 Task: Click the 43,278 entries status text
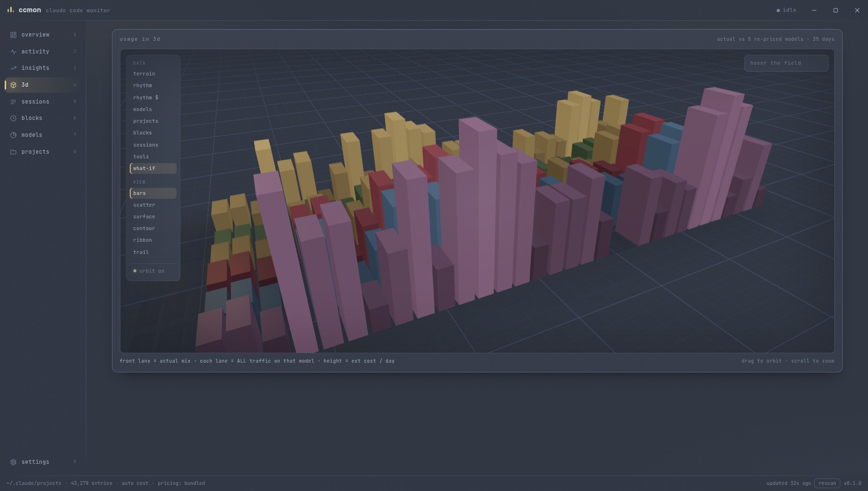pyautogui.click(x=91, y=483)
